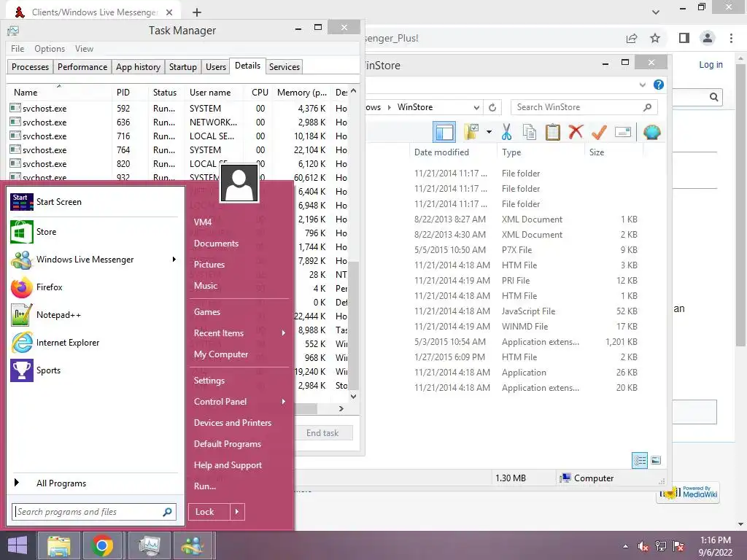Switch to the App history tab
The image size is (747, 560).
coord(138,66)
